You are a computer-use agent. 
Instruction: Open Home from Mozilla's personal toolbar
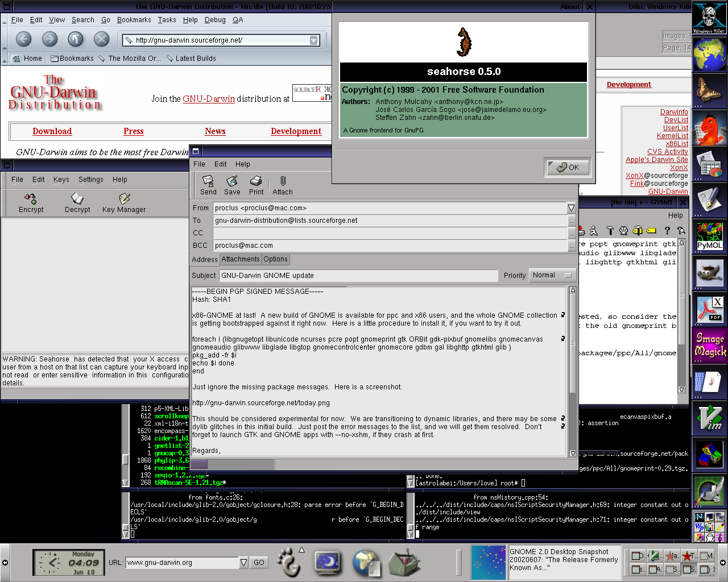(x=27, y=59)
